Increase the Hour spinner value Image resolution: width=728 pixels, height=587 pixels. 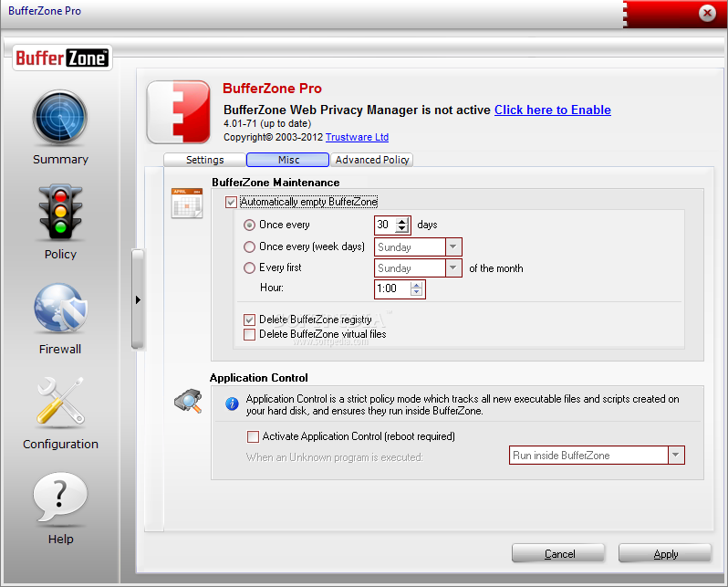417,286
